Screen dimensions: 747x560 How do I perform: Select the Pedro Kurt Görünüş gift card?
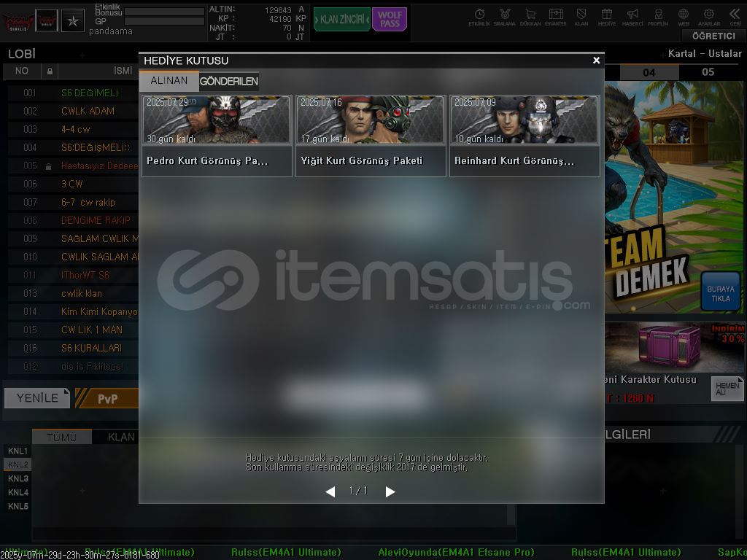[217, 136]
